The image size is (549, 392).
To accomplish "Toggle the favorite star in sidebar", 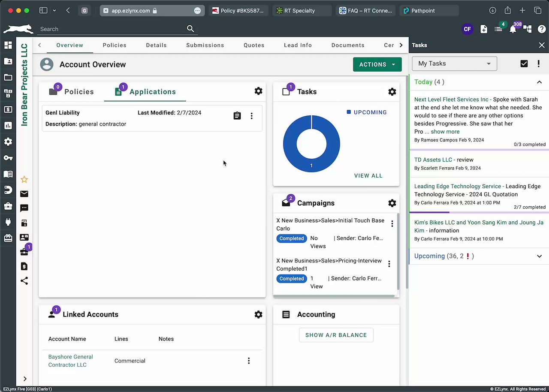I will point(24,179).
